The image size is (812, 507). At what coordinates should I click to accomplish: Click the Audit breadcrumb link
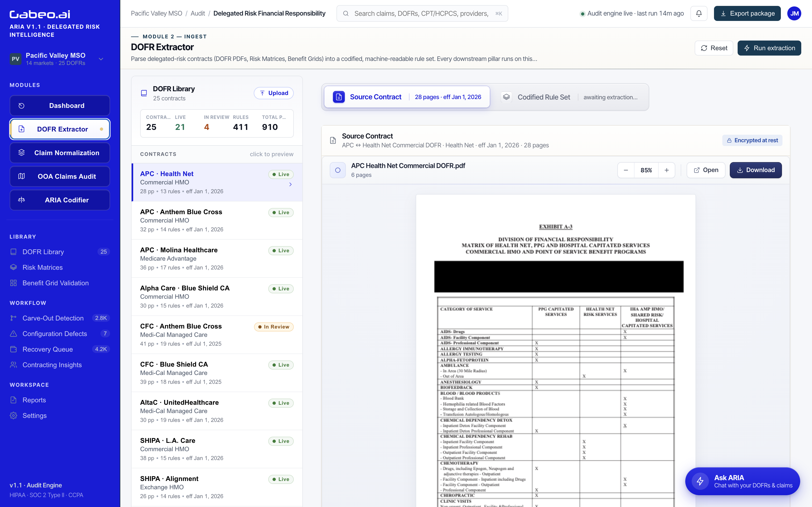pyautogui.click(x=198, y=13)
